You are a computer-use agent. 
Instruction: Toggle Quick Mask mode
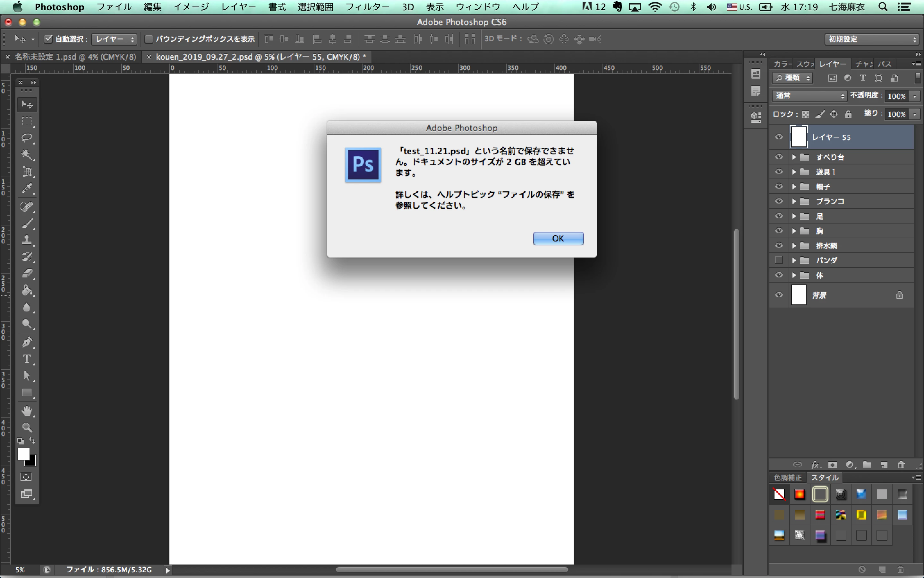click(26, 477)
